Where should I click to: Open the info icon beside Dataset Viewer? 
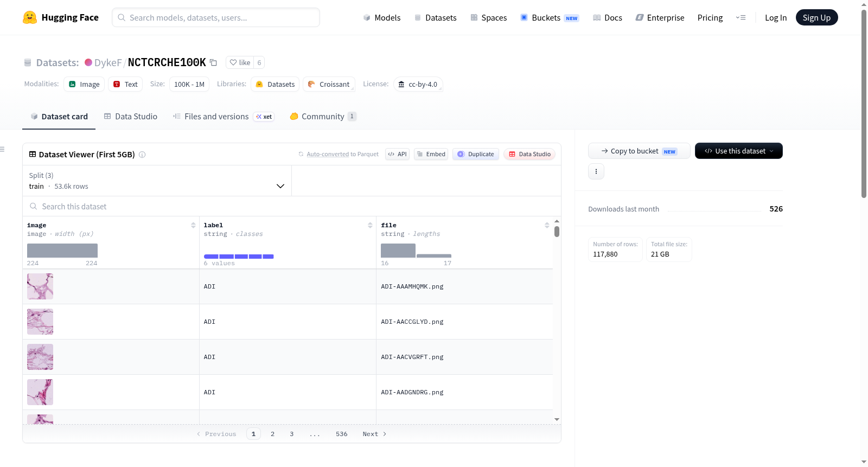[142, 155]
